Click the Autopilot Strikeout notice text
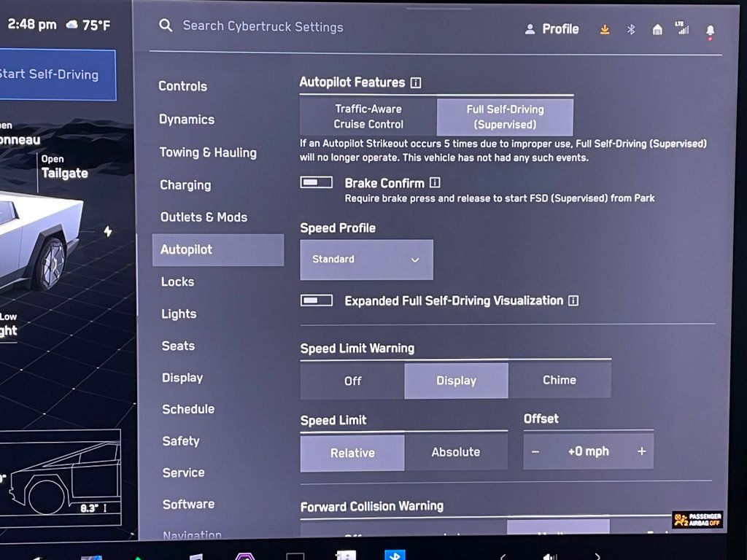This screenshot has height=560, width=747. click(x=503, y=150)
